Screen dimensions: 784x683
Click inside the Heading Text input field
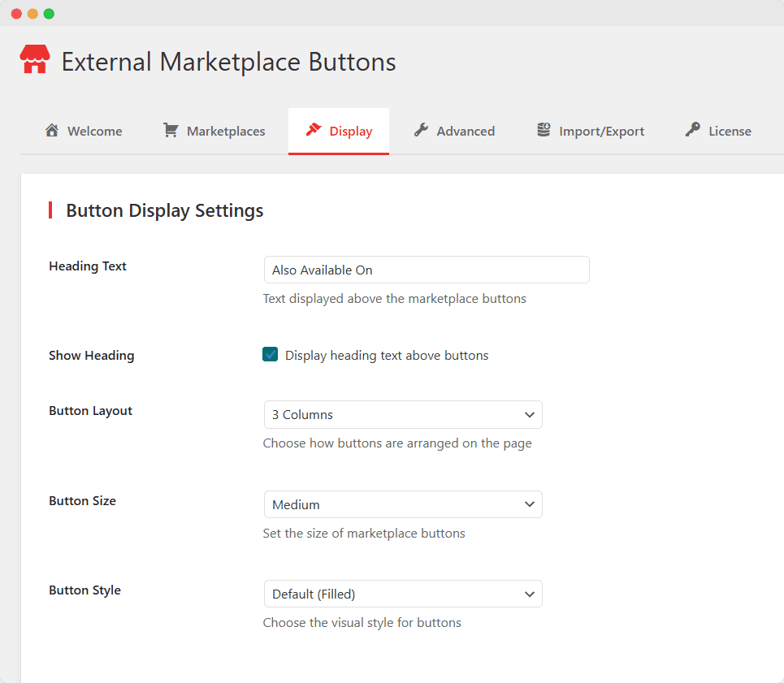pos(427,270)
